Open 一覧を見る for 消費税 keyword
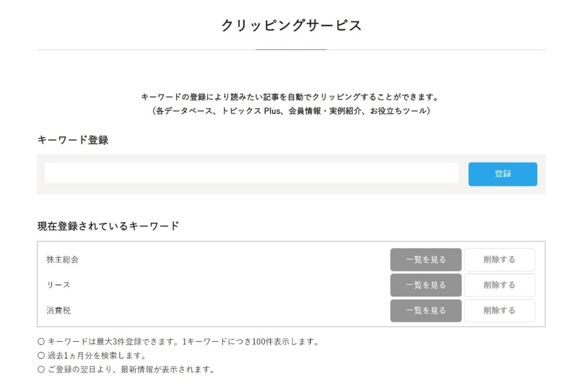588x388 pixels. (425, 310)
